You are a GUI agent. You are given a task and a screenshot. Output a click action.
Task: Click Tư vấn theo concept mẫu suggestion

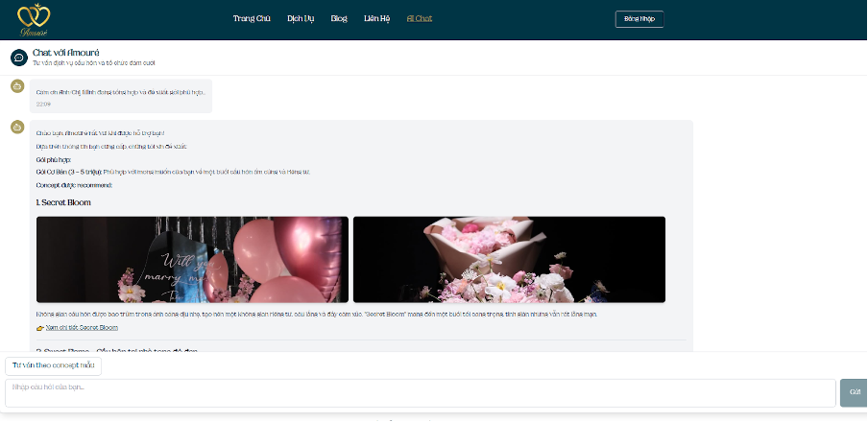tap(53, 365)
